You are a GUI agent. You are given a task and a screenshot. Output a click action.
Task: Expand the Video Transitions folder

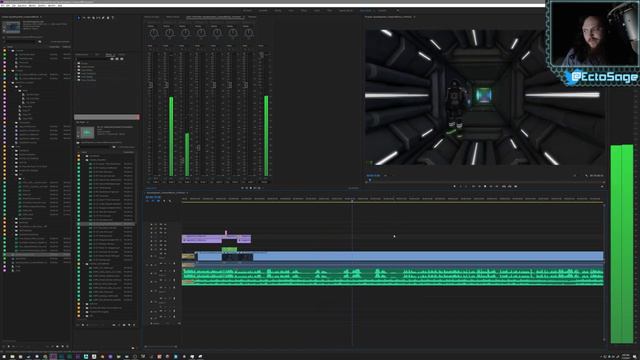point(76,80)
